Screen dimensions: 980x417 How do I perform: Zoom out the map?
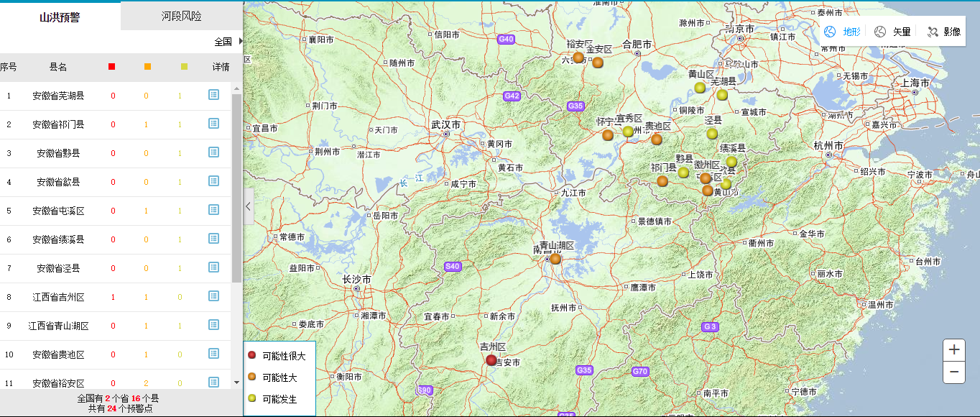coord(954,372)
